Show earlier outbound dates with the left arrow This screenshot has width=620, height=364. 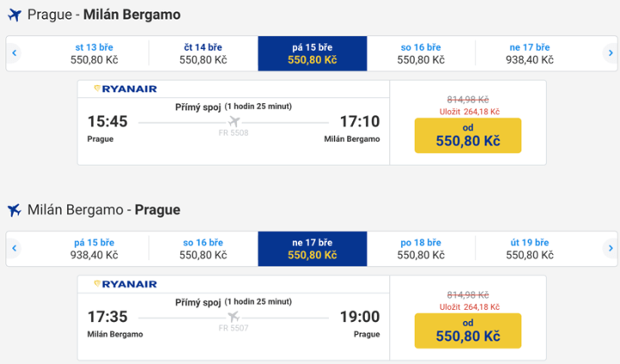[15, 53]
